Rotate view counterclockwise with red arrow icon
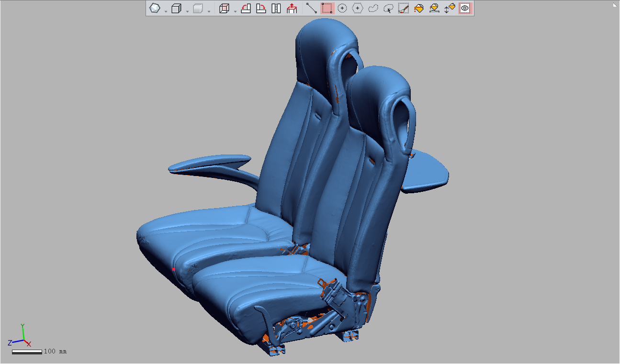 point(246,8)
